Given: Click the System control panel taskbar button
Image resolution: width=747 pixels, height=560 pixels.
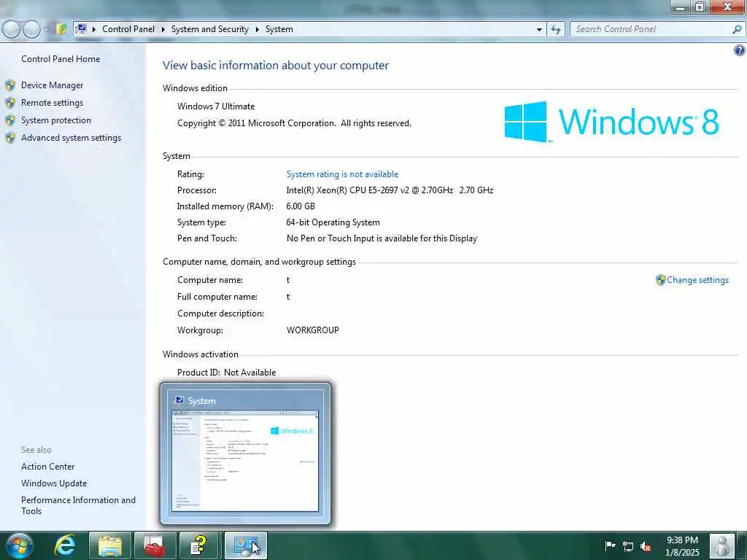Looking at the screenshot, I should pyautogui.click(x=245, y=545).
